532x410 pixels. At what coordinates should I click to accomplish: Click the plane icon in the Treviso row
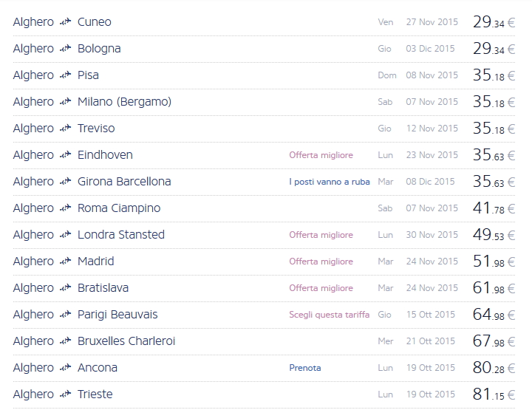[x=66, y=129]
